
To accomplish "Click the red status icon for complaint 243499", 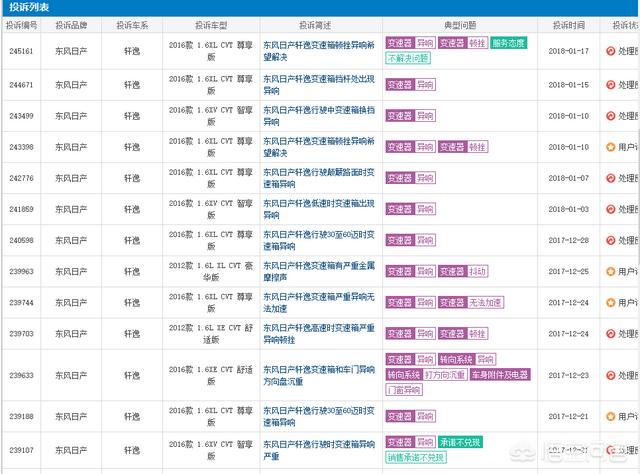I will (x=610, y=116).
